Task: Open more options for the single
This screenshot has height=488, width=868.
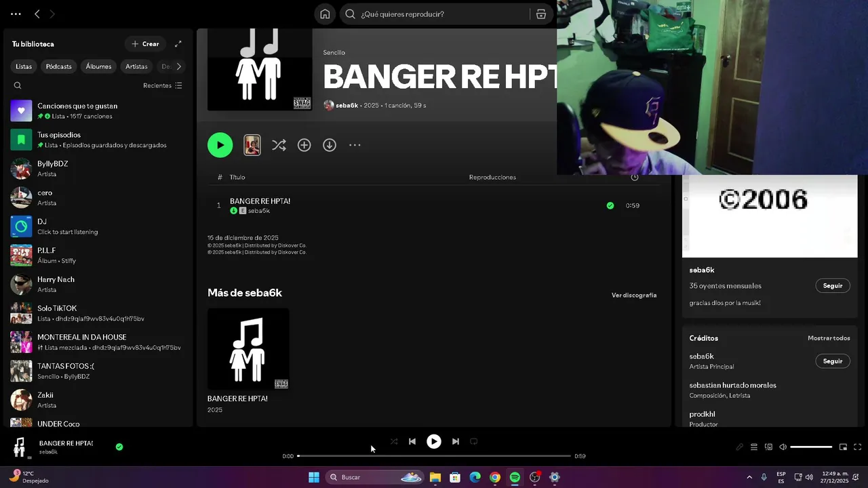Action: [355, 145]
